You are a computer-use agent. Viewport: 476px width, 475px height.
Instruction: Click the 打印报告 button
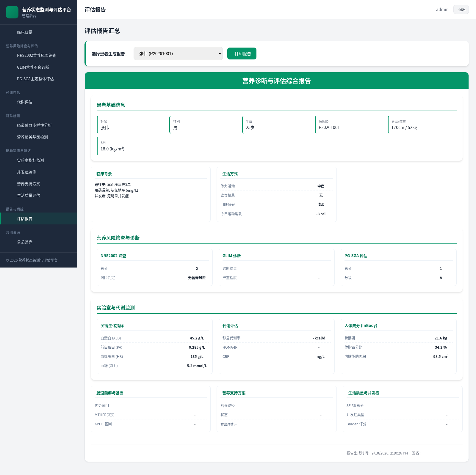coord(242,54)
